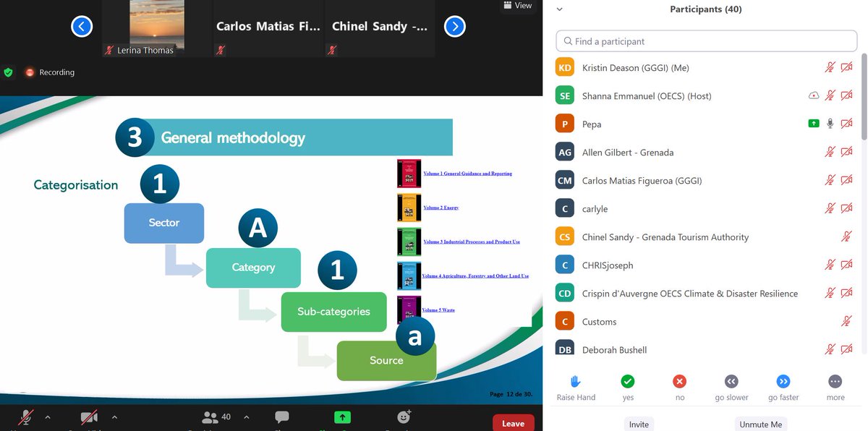Open the View layout menu
Viewport: 868px width, 431px height.
point(518,6)
